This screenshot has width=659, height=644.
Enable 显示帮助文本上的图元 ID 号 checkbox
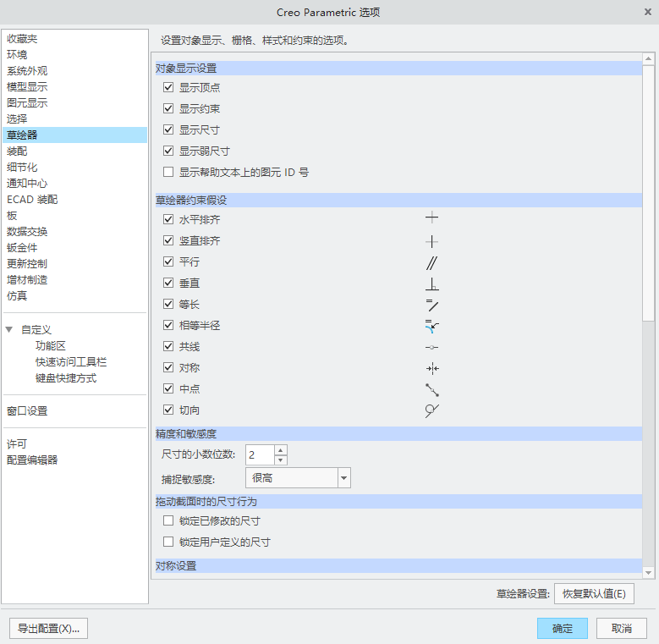pyautogui.click(x=168, y=172)
